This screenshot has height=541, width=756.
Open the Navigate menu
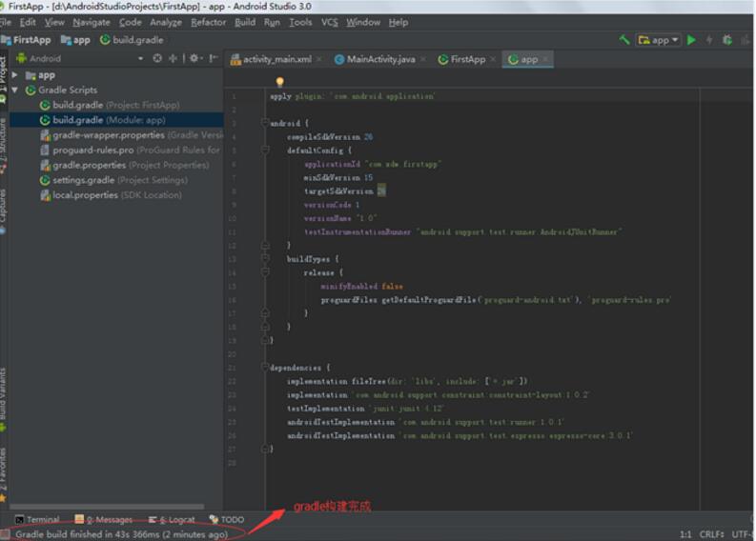coord(92,22)
